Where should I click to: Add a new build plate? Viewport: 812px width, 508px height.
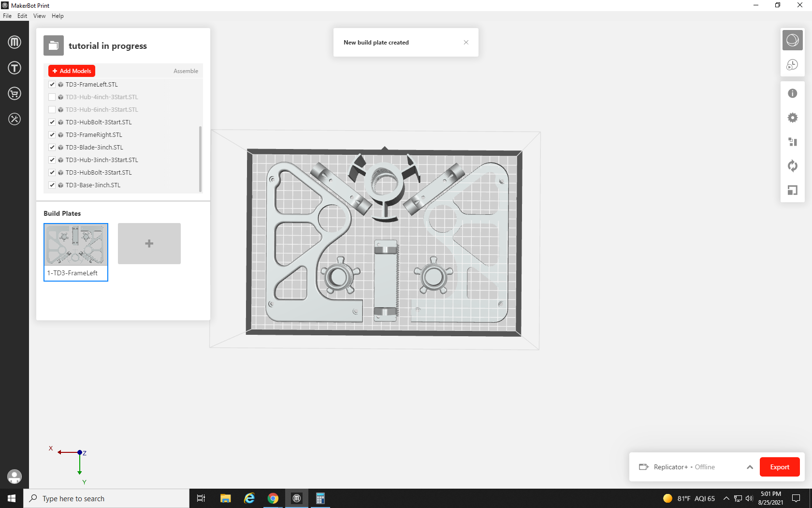(x=149, y=243)
